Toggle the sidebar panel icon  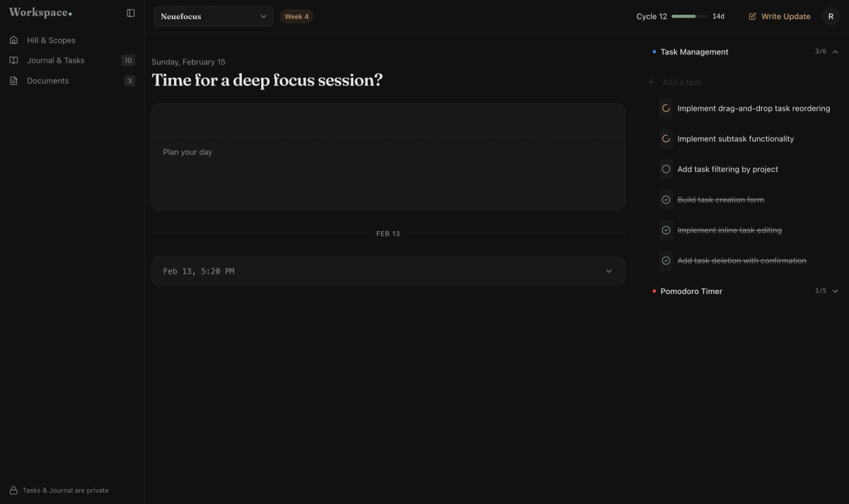coord(130,12)
